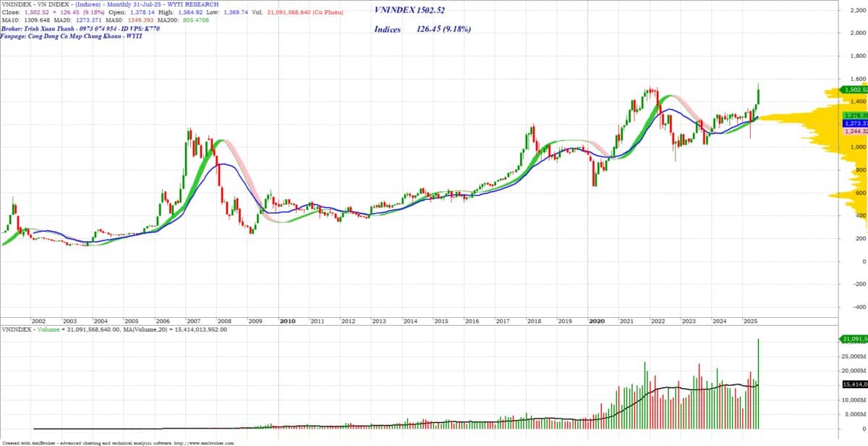Click the green 1,502.52 price tag
The width and height of the screenshot is (868, 446).
(854, 90)
